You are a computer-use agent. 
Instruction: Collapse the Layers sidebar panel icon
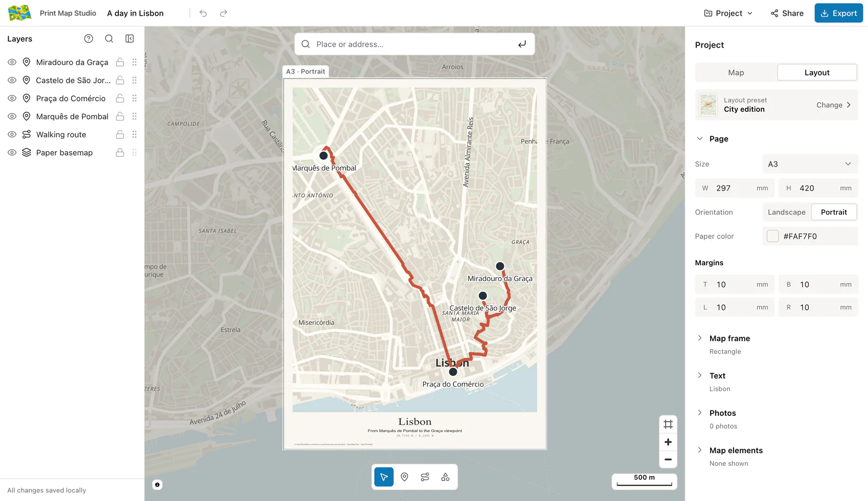130,38
